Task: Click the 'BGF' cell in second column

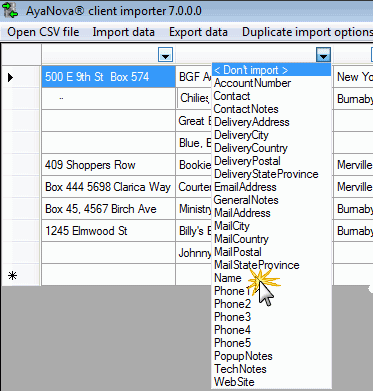Action: [194, 77]
